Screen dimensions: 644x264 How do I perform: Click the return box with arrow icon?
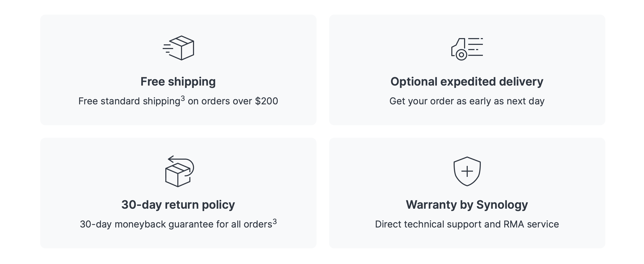pos(179,171)
